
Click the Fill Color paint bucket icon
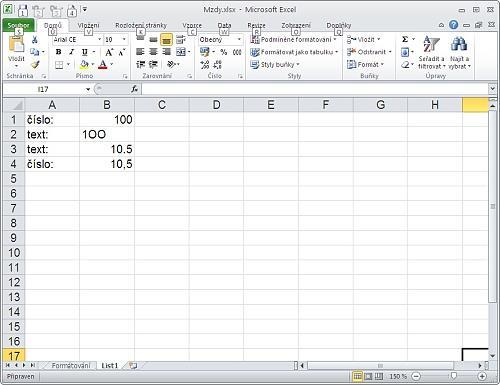(84, 64)
